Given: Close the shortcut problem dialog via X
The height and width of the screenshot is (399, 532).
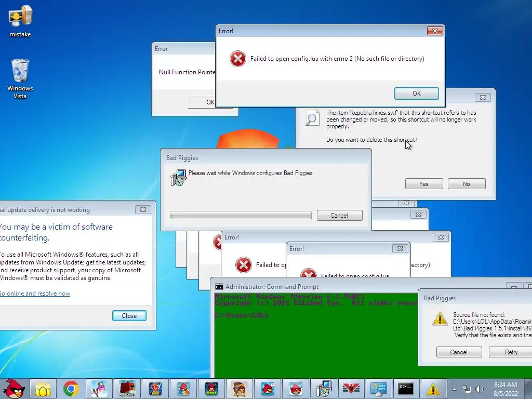Looking at the screenshot, I should (483, 97).
